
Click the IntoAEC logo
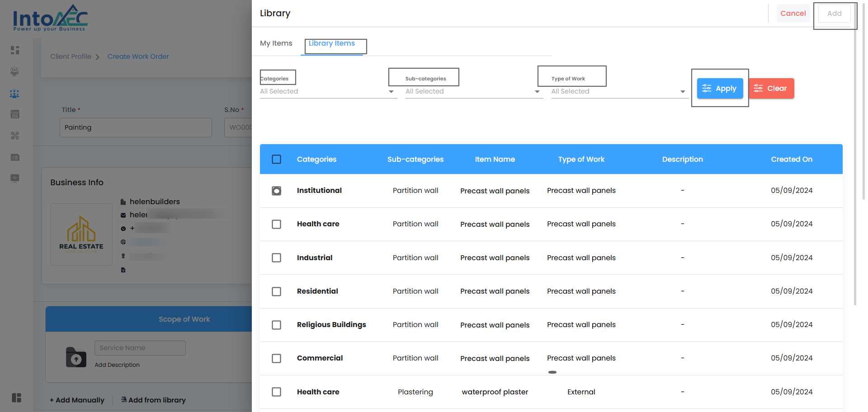[50, 19]
